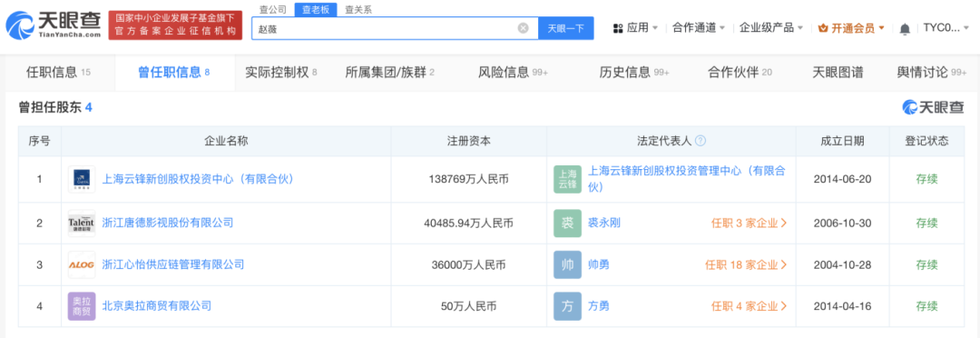Viewport: 980px width, 338px height.
Task: Click the 帅 avatar tile
Action: pyautogui.click(x=567, y=264)
